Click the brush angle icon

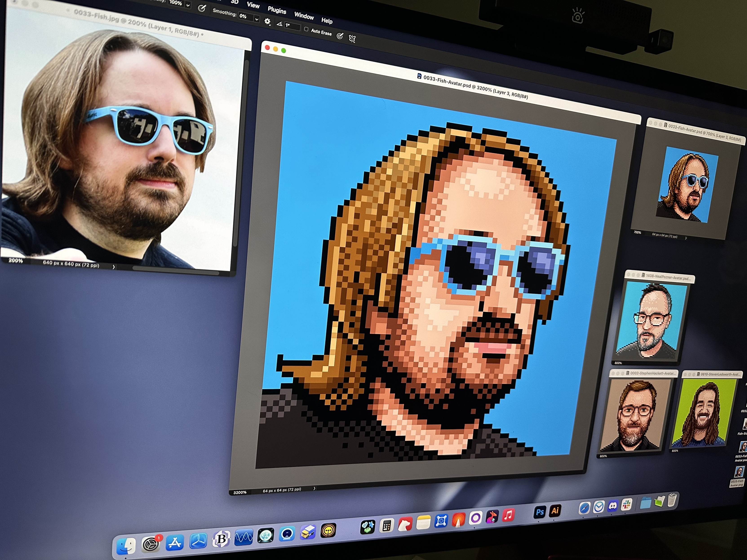pos(279,24)
